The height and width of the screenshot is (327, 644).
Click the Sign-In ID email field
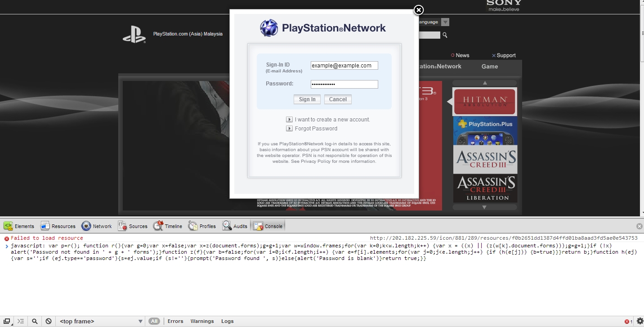coord(344,66)
